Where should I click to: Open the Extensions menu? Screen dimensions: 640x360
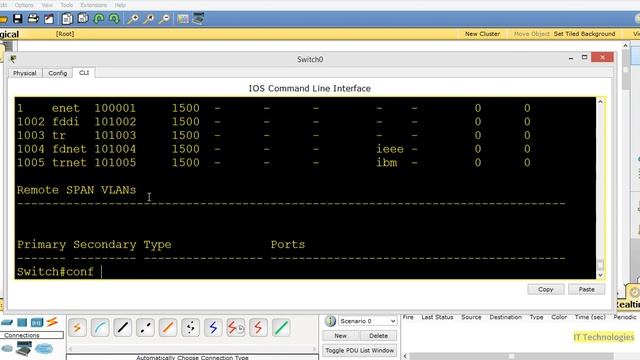[x=93, y=5]
